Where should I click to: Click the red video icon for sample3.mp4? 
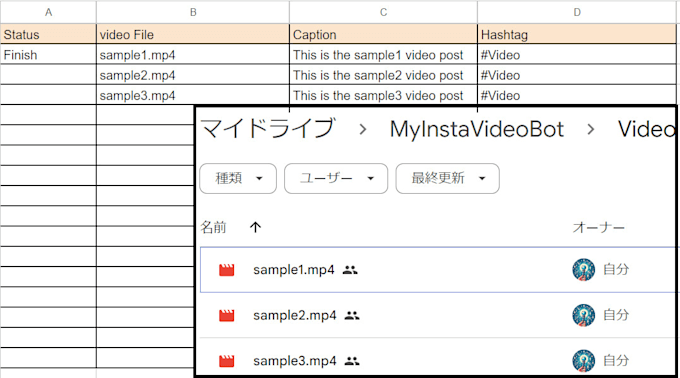coord(226,361)
